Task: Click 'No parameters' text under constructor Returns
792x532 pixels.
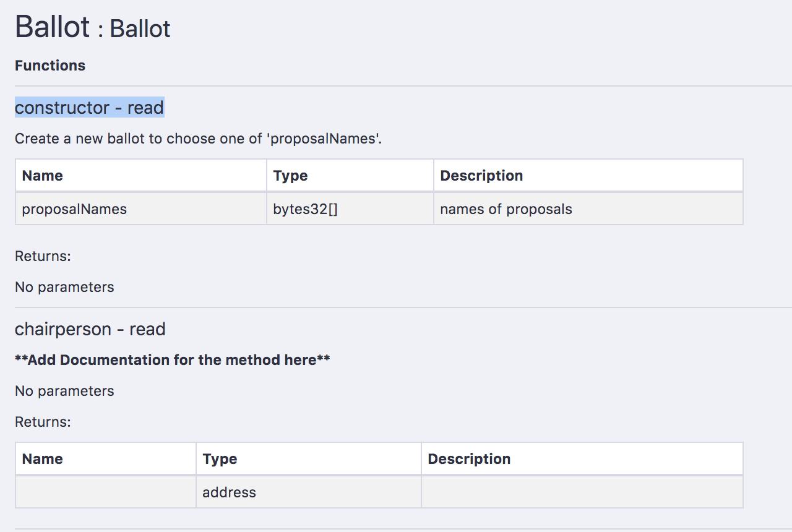Action: (64, 287)
